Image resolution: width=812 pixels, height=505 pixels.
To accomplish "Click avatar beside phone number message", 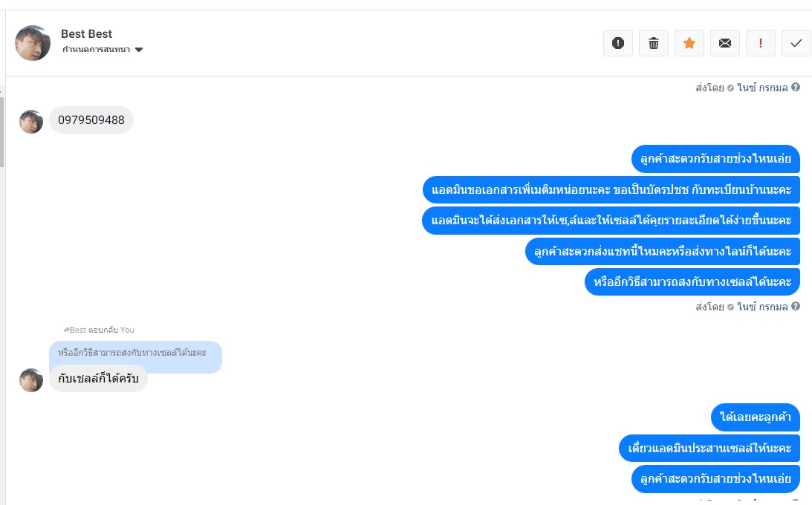I will click(31, 122).
